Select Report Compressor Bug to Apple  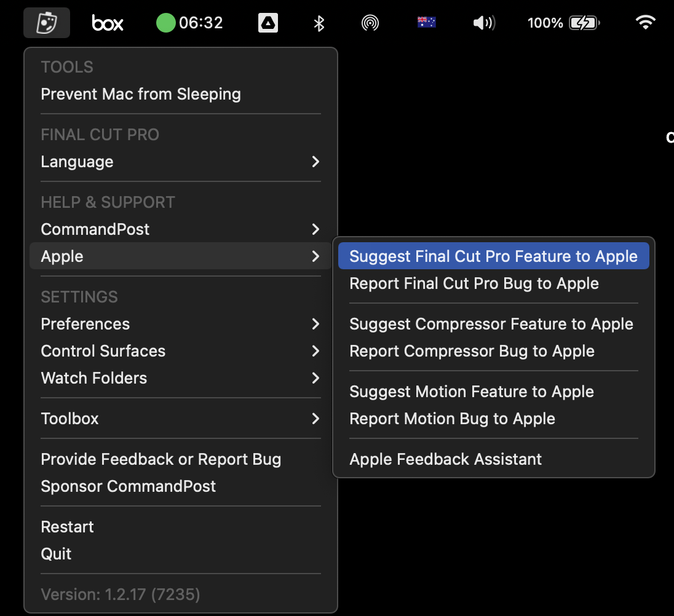pos(493,351)
